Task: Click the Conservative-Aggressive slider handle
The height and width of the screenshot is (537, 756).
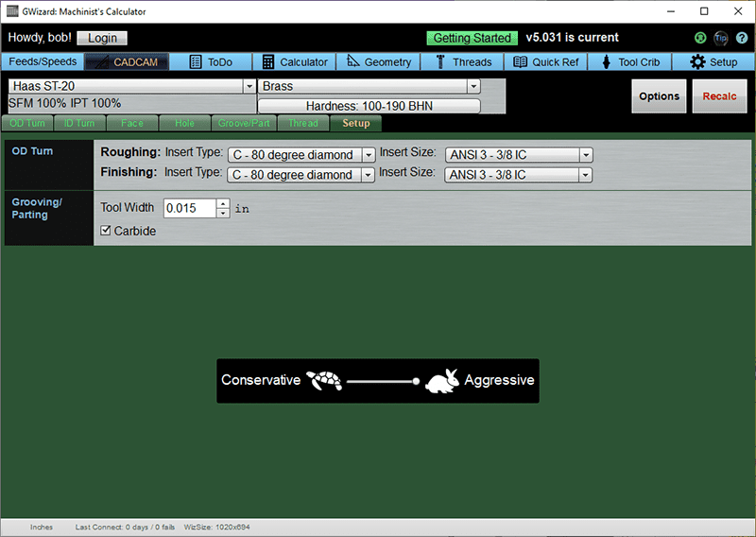Action: (416, 381)
